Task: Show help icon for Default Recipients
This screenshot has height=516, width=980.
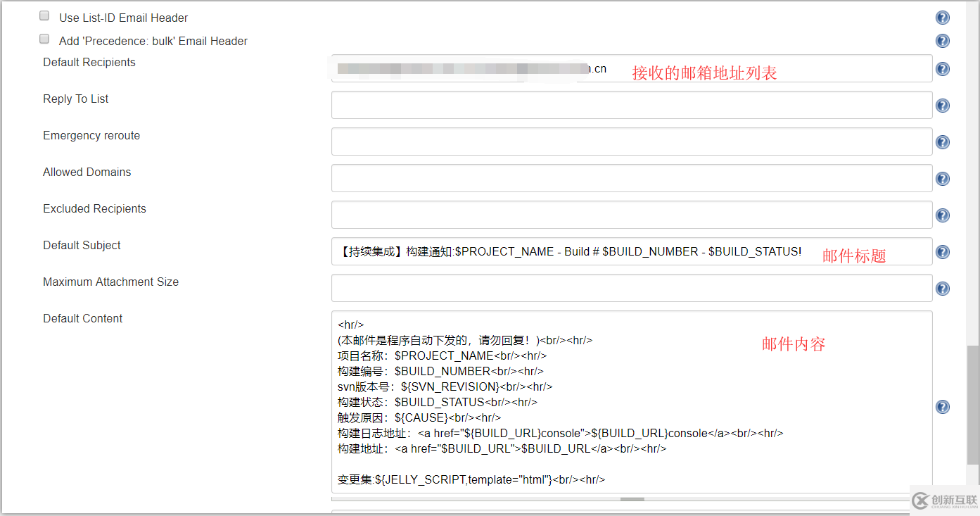Action: (x=943, y=69)
